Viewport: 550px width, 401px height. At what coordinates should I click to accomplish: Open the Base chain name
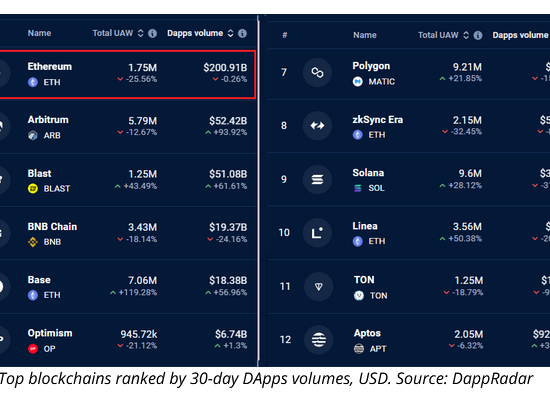pos(39,280)
